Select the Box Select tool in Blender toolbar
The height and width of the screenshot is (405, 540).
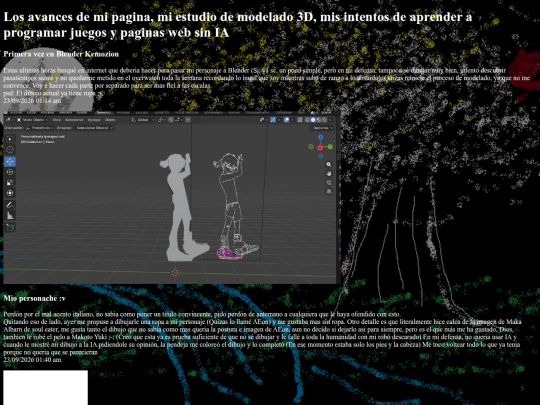tap(10, 139)
